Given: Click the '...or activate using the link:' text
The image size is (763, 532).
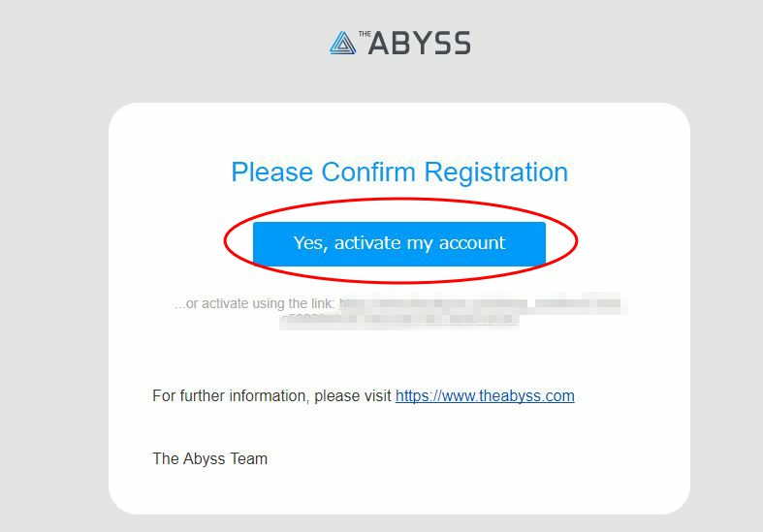Looking at the screenshot, I should (x=254, y=304).
